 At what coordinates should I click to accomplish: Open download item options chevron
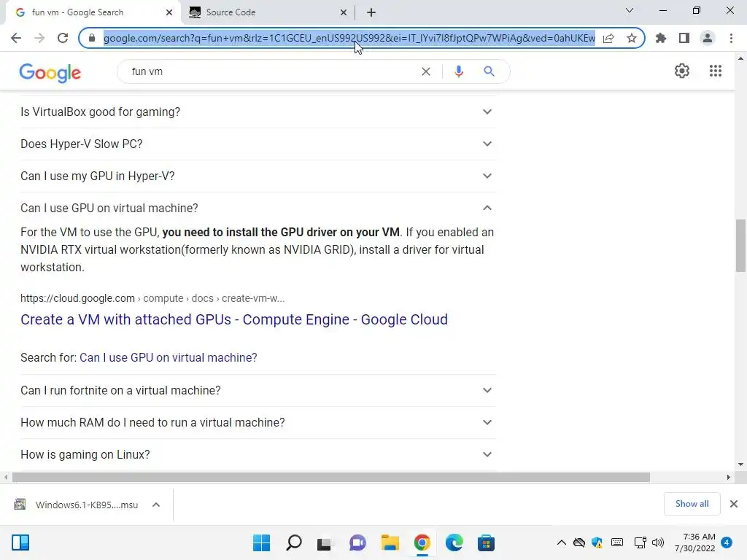pos(156,505)
